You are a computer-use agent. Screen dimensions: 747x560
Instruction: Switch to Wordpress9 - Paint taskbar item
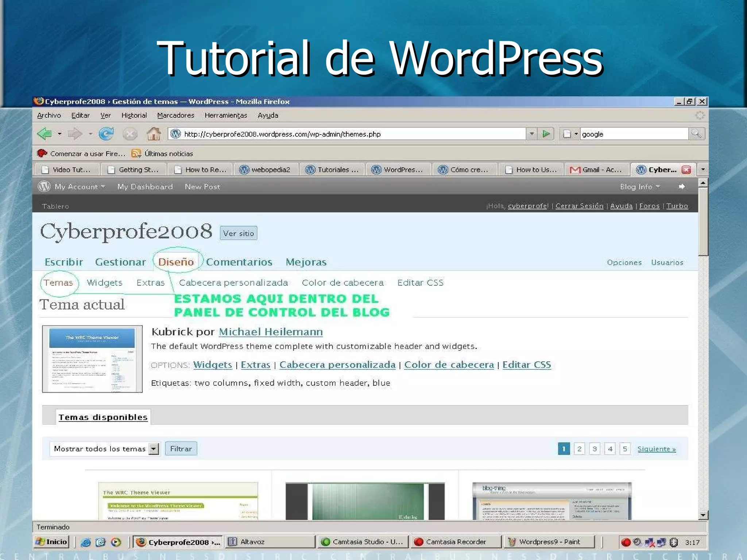549,542
